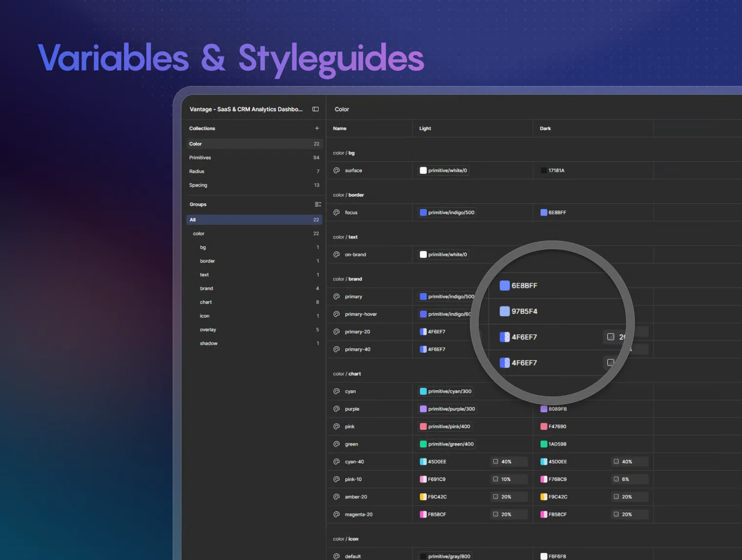The width and height of the screenshot is (742, 560).
Task: Click the opacity icon for cyan-40 Light 40%
Action: [x=495, y=461]
